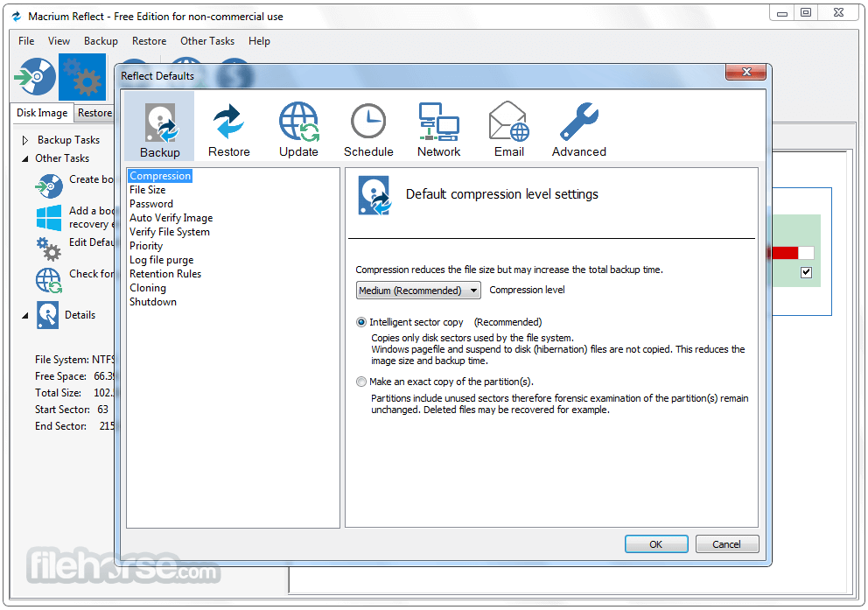Open the Other Tasks menu
The height and width of the screenshot is (610, 868).
click(207, 41)
